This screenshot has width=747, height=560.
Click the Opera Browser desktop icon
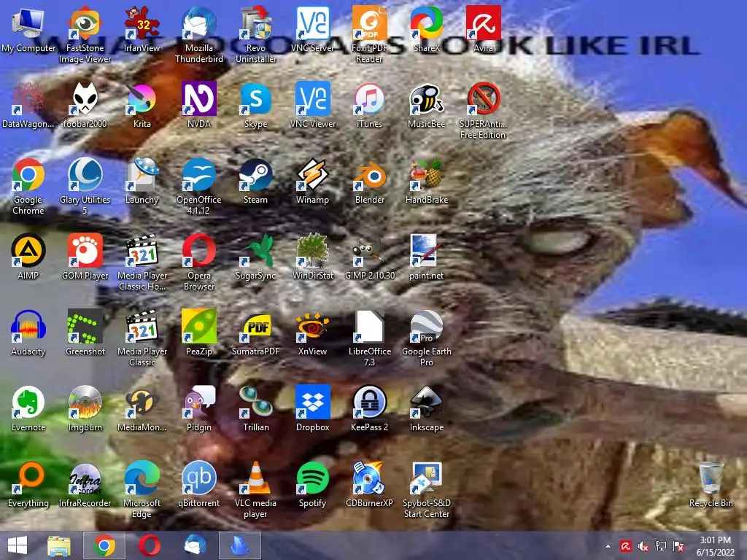pyautogui.click(x=199, y=262)
